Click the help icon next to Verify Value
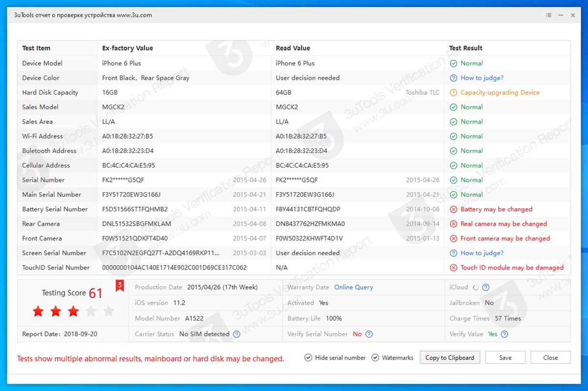This screenshot has width=588, height=391. click(504, 334)
